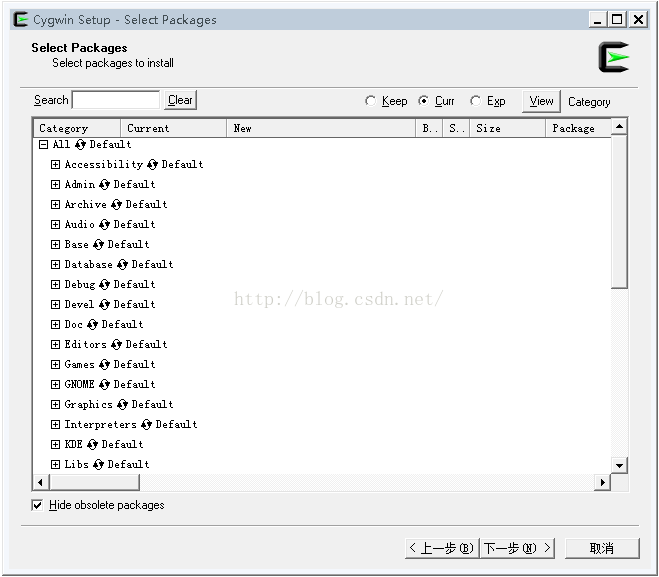Expand the Editors category

tap(55, 345)
